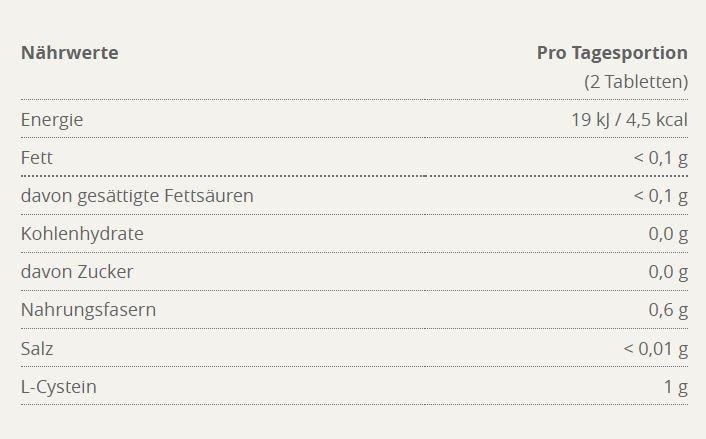Click the Nährwerte table heading

click(69, 53)
